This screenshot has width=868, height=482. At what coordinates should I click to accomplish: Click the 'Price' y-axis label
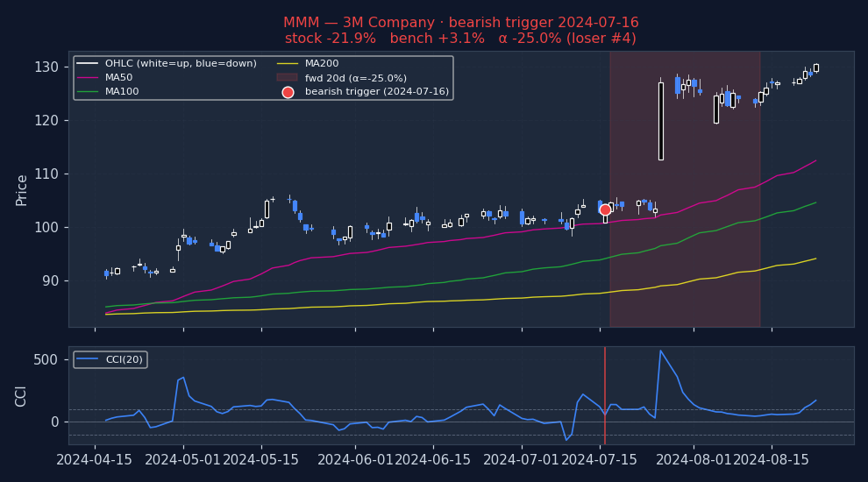pos(22,189)
